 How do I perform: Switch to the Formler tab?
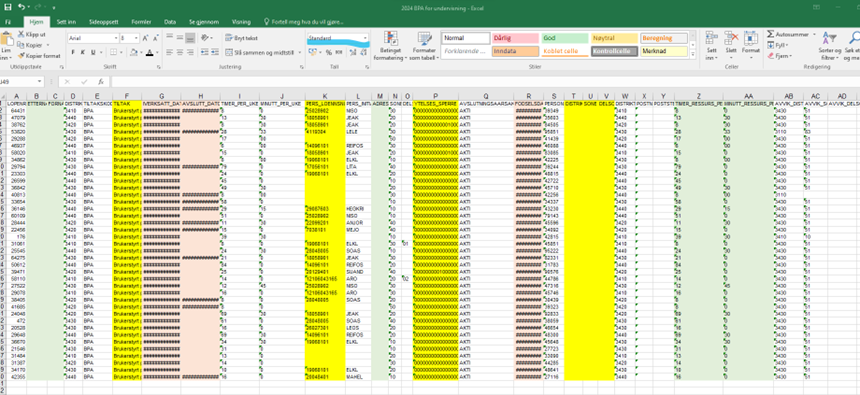click(142, 22)
